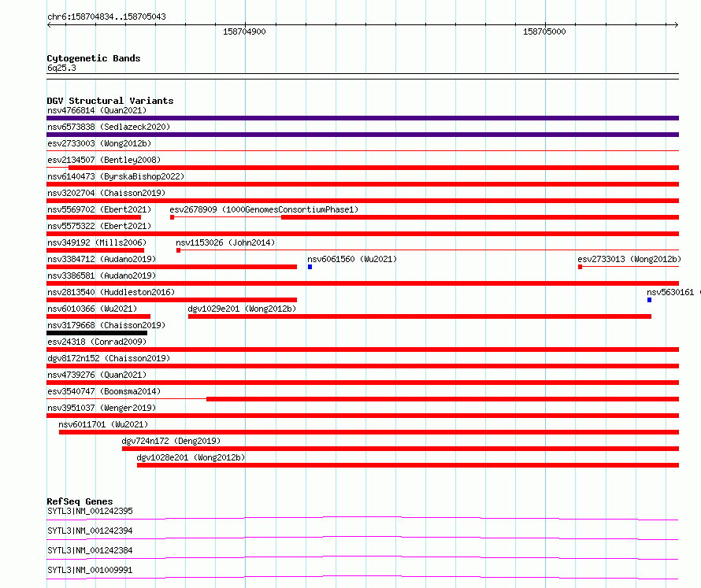701x588 pixels.
Task: Select nsv4739276 (Quan2021) variant label
Action: 97,375
